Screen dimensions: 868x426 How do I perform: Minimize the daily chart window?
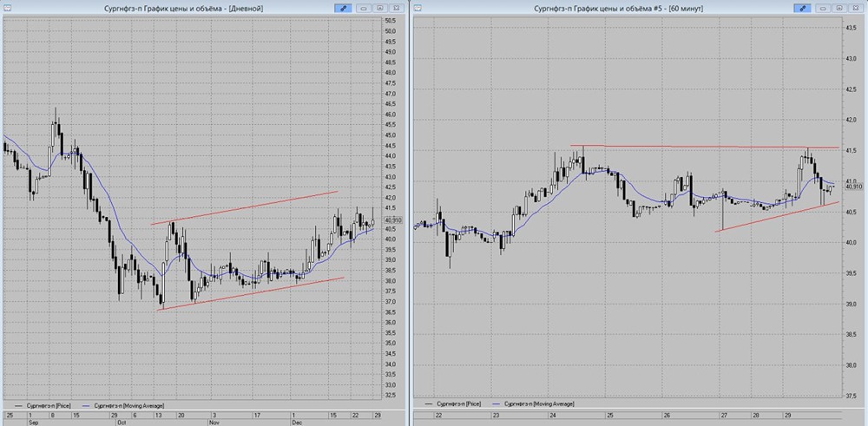pos(364,9)
